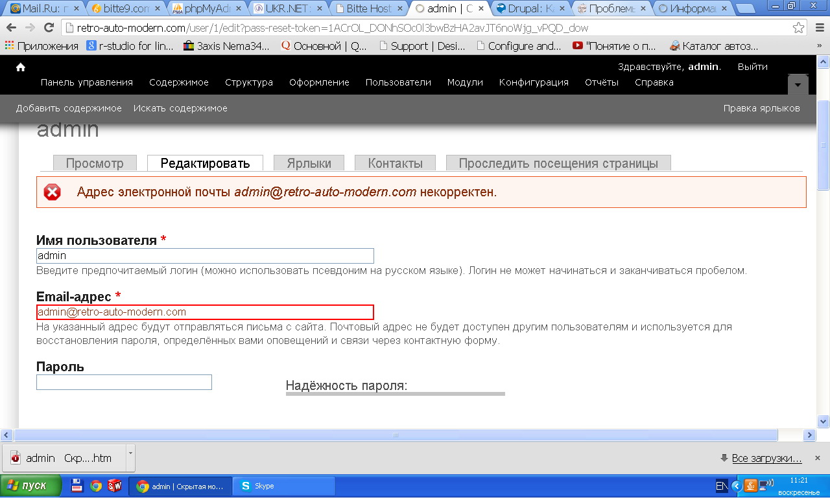Open Структура admin menu
The height and width of the screenshot is (504, 830).
(249, 82)
